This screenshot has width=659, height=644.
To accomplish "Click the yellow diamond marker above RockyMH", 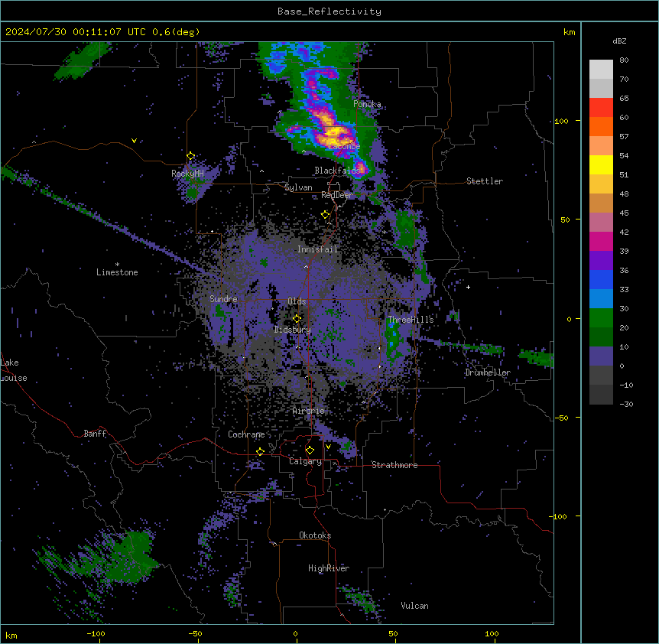I will click(x=191, y=156).
